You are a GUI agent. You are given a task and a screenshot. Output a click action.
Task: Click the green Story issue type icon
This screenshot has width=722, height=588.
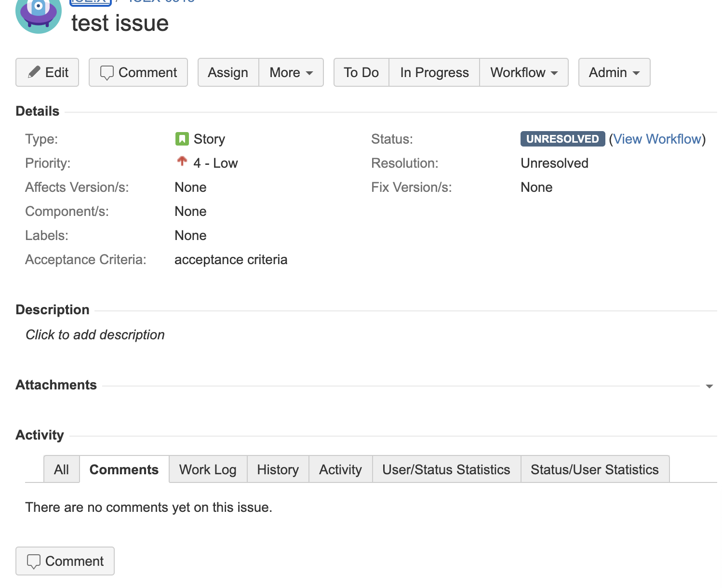click(182, 138)
